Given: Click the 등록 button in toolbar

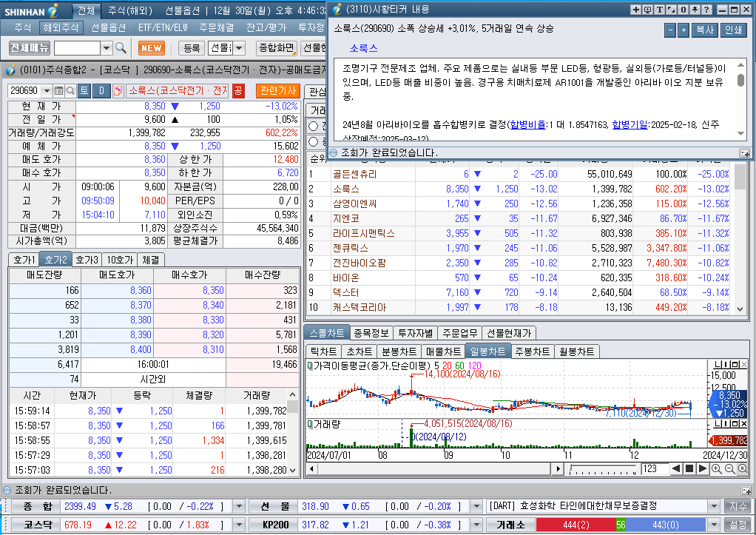Looking at the screenshot, I should [192, 48].
